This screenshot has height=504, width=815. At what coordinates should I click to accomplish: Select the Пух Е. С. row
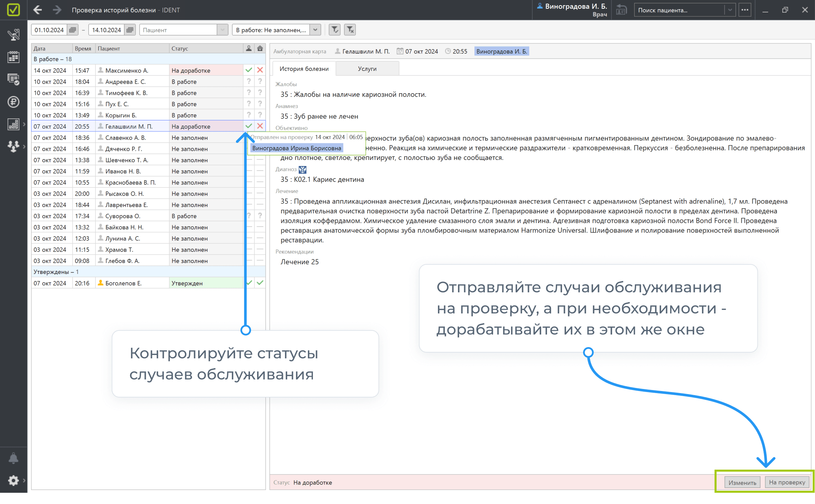(148, 104)
